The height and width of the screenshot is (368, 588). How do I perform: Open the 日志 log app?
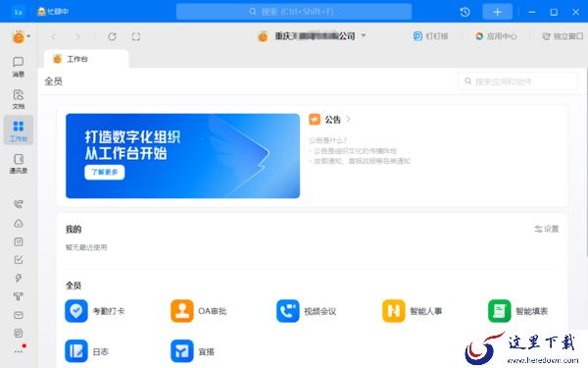point(87,351)
